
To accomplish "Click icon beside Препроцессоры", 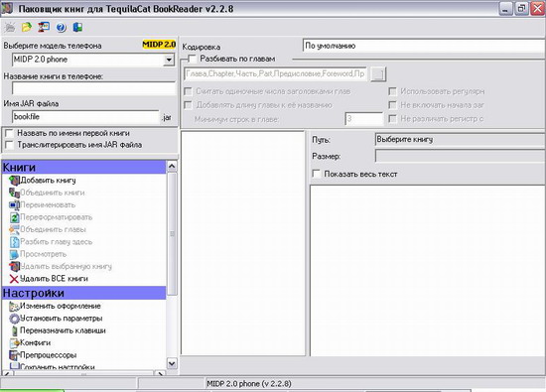I will point(14,355).
